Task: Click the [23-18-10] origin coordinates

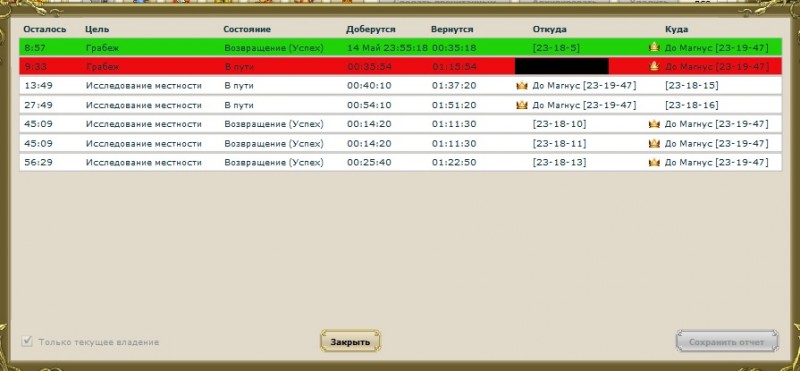Action: [559, 124]
